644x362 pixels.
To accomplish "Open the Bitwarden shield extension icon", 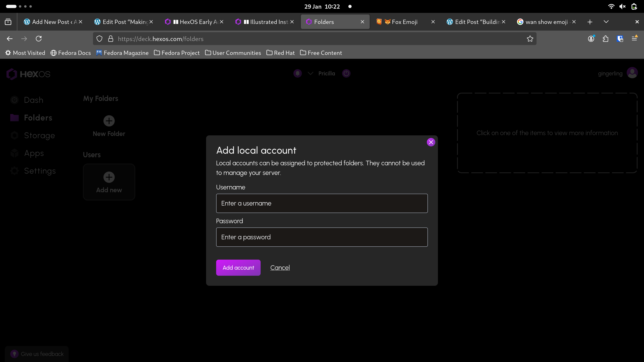I will [x=620, y=39].
